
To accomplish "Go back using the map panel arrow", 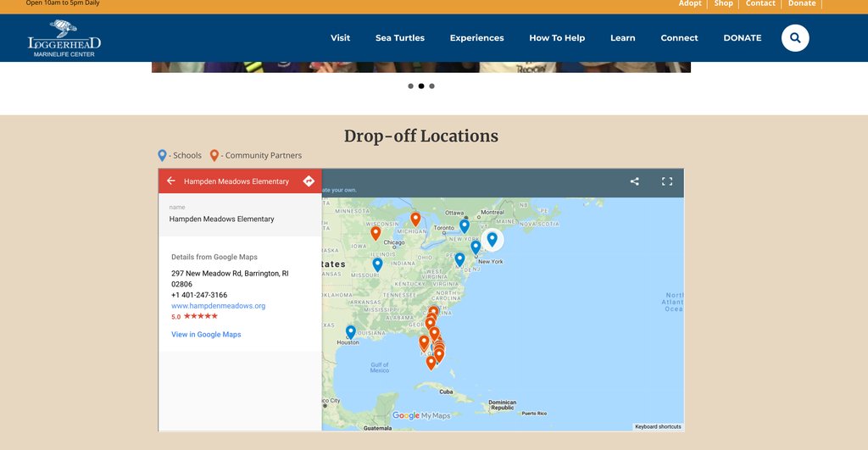I will point(171,181).
